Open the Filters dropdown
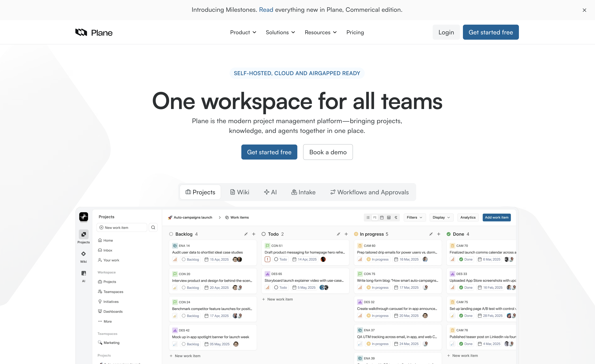 click(x=414, y=217)
